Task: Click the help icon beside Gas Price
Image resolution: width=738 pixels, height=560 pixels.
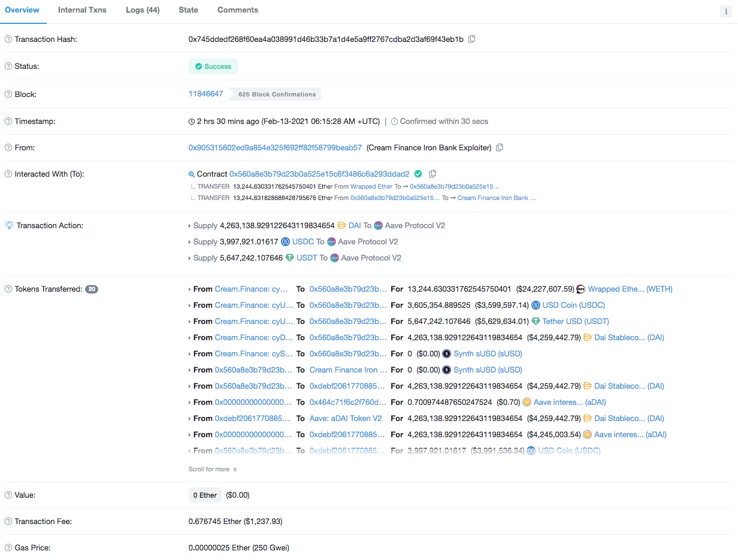Action: 8,548
